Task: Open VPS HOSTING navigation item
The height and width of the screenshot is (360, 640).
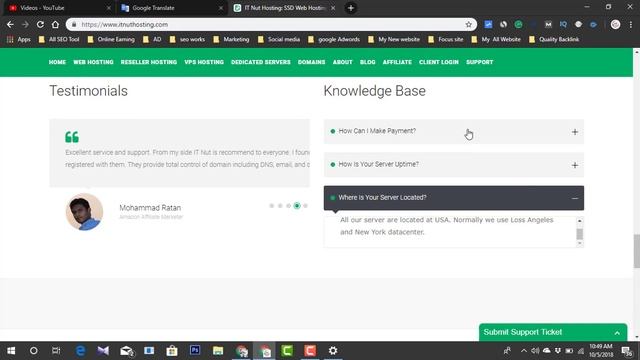Action: pos(204,62)
